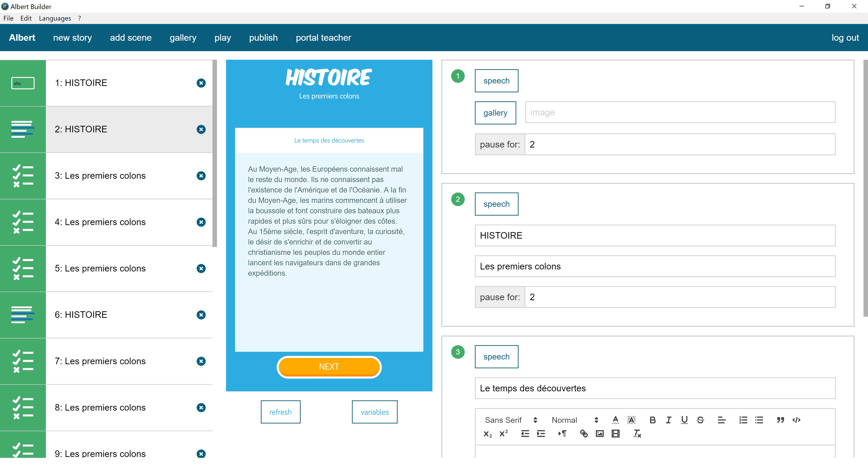Viewport: 868px width, 466px height.
Task: Open the text alignment dropdown
Action: pyautogui.click(x=722, y=420)
